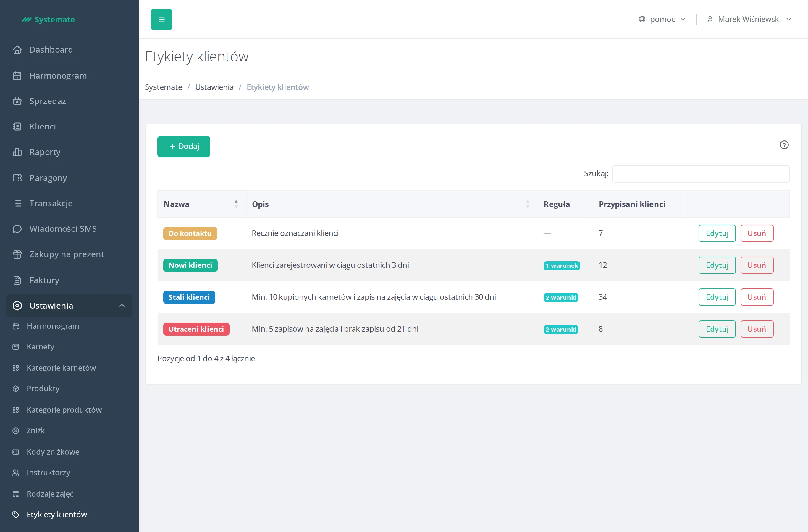Click the Wiadomości SMS chat bubble icon
Screen dimensions: 808x532
click(x=17, y=229)
